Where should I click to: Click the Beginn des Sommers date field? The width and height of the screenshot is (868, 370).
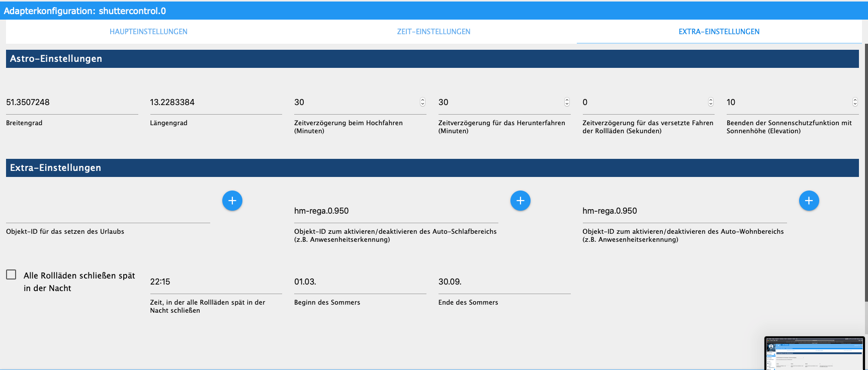click(360, 282)
